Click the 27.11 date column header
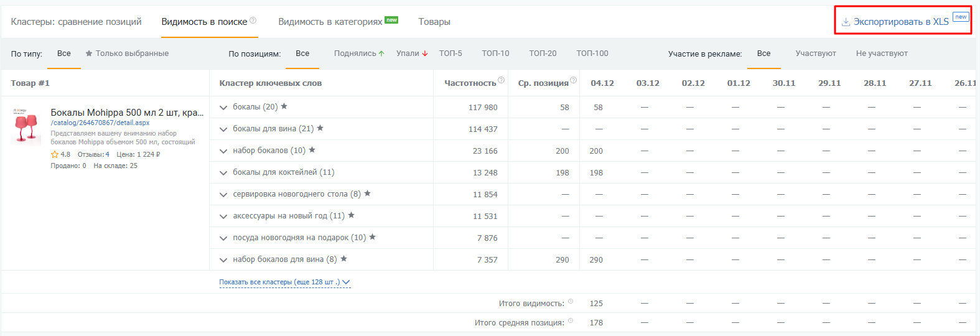980x336 pixels. [920, 83]
